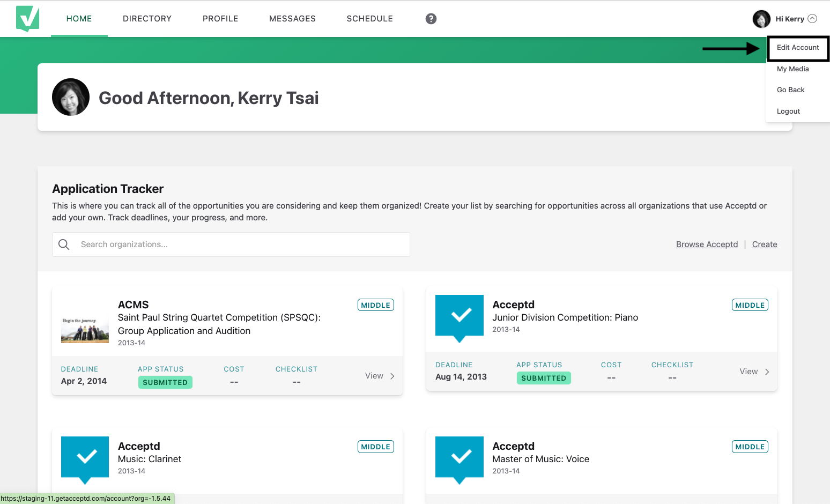Click the Master of Music: Voice title
Viewport: 830px width, 504px height.
pyautogui.click(x=540, y=459)
